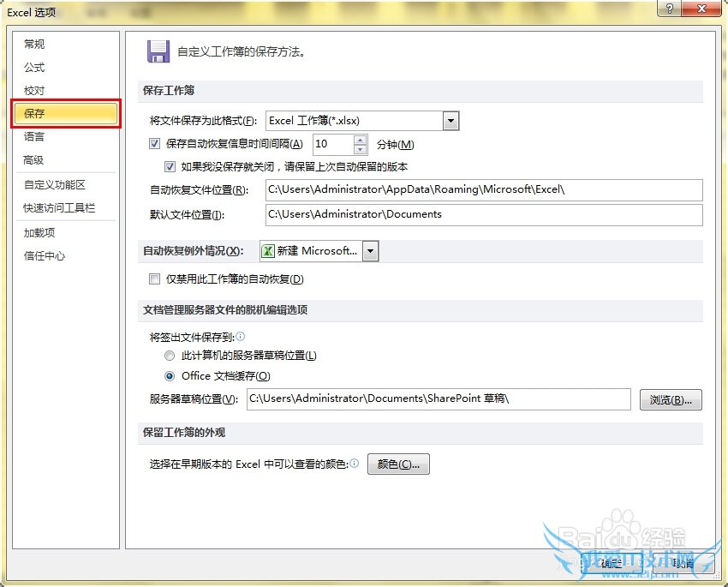Go to the 高级 options page
The height and width of the screenshot is (587, 728).
pos(33,159)
